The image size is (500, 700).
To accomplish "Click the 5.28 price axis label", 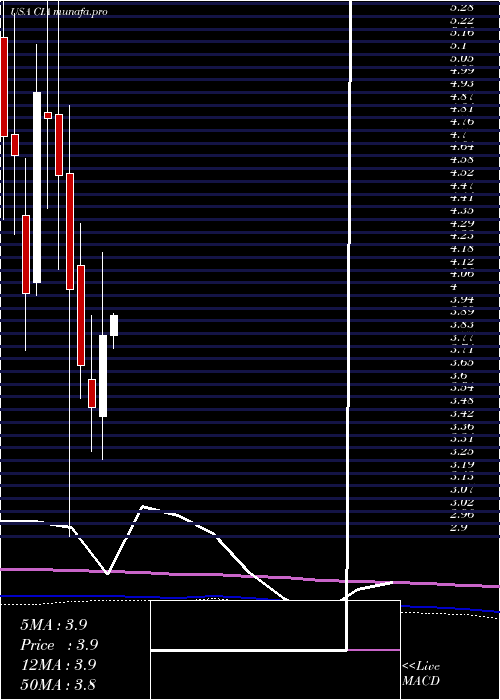I will (x=462, y=7).
